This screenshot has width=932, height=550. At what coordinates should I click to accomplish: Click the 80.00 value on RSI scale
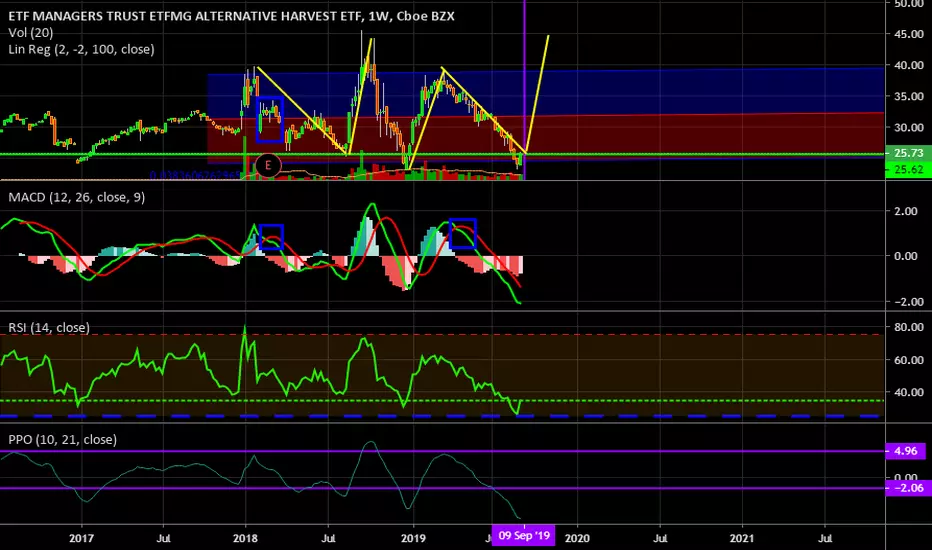[909, 327]
